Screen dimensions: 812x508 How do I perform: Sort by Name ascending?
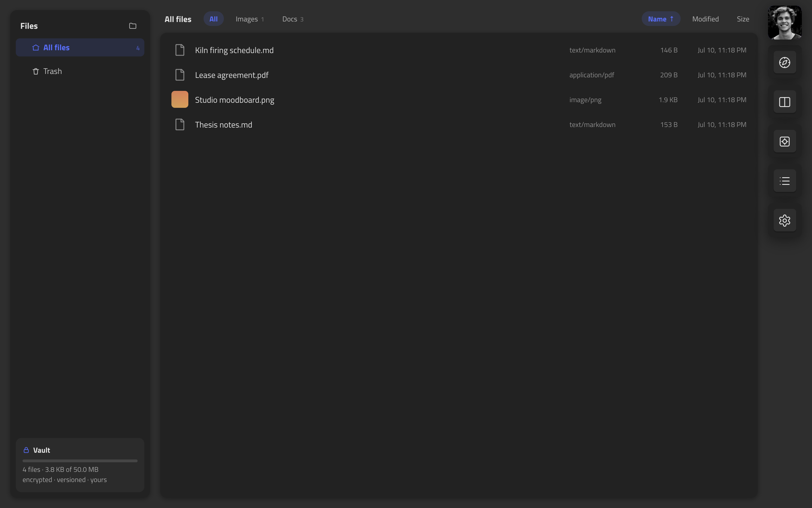pyautogui.click(x=661, y=19)
